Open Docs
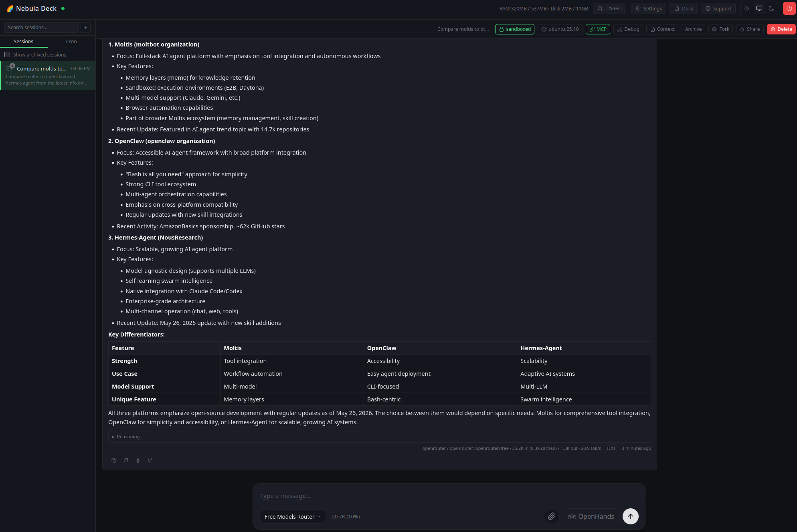 pyautogui.click(x=684, y=8)
